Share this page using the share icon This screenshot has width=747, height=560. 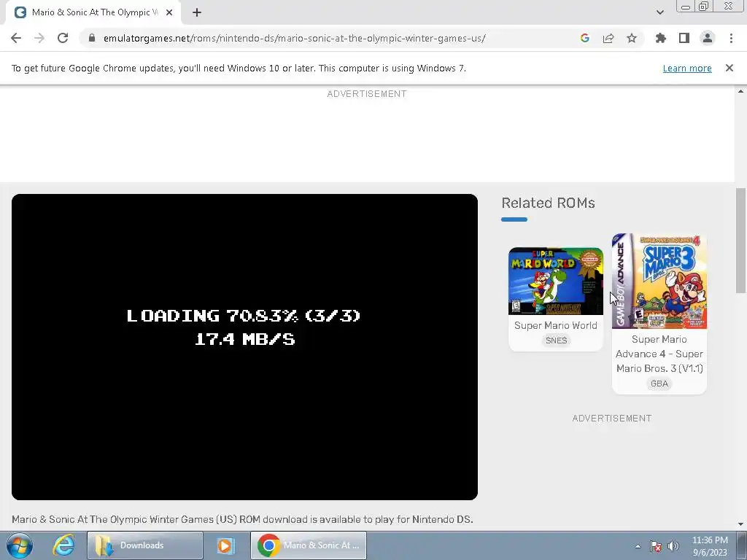point(608,38)
